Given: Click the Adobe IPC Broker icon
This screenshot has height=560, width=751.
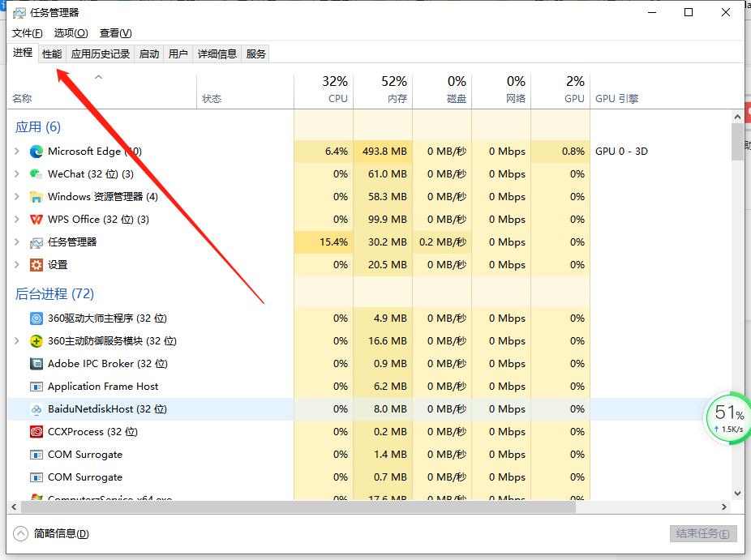Looking at the screenshot, I should coord(36,364).
